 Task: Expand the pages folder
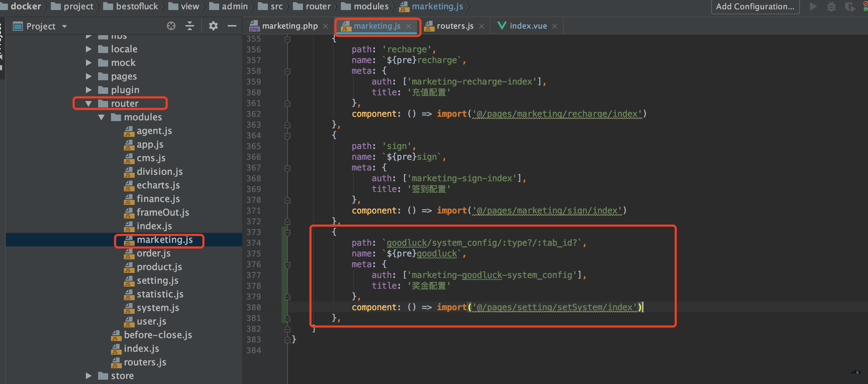coord(88,76)
